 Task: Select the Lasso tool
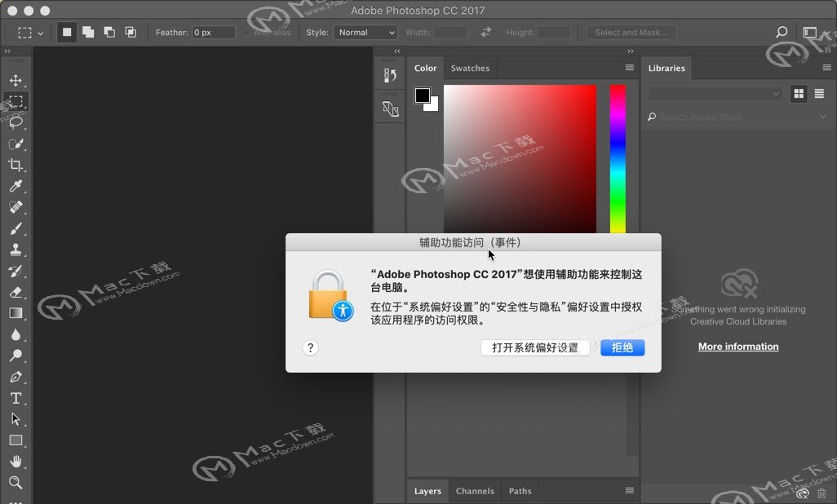[x=15, y=122]
